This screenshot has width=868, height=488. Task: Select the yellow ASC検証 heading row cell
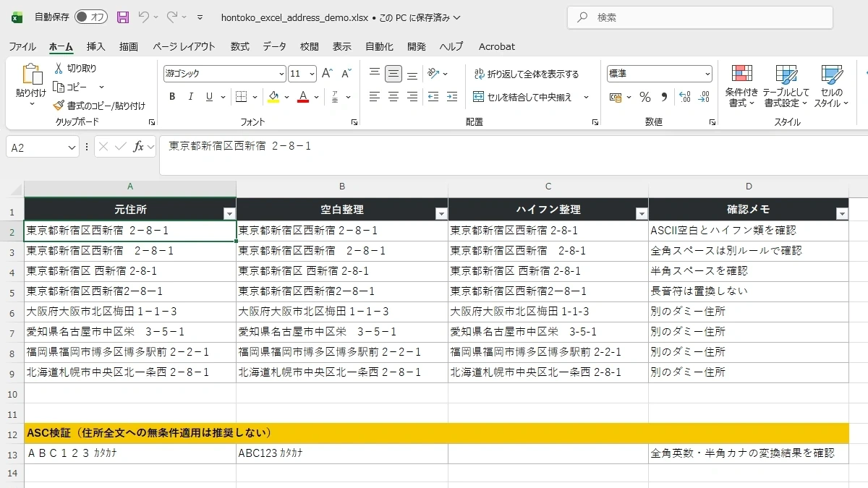coord(436,433)
